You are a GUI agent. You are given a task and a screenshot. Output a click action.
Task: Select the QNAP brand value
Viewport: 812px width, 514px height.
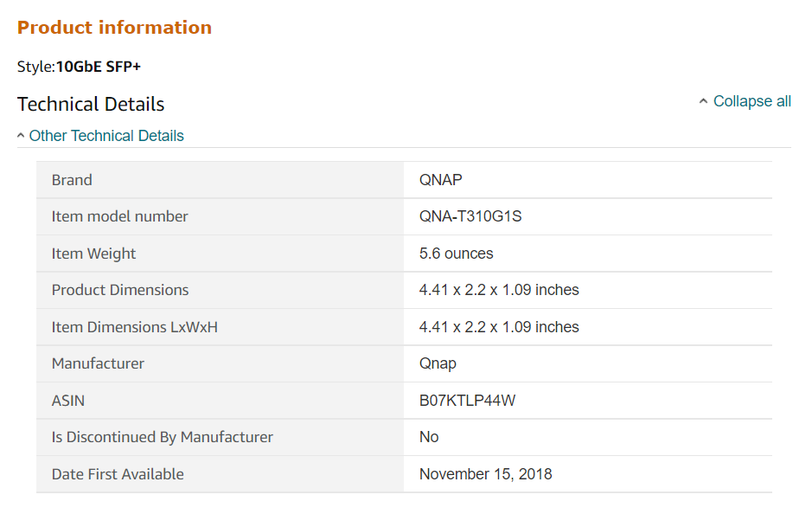pyautogui.click(x=441, y=180)
